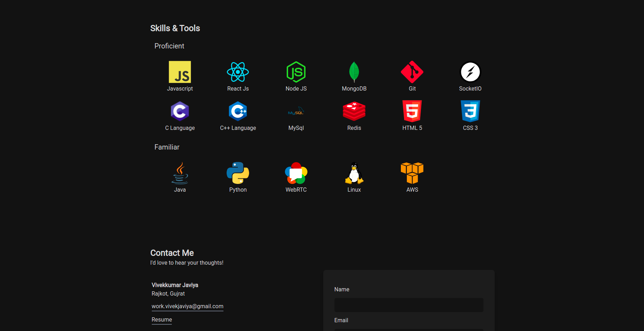
Task: Open the Resume link
Action: point(162,320)
